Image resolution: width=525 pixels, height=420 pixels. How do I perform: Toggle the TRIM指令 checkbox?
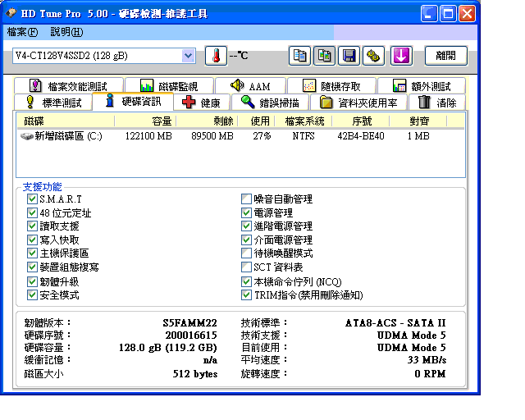tap(246, 295)
